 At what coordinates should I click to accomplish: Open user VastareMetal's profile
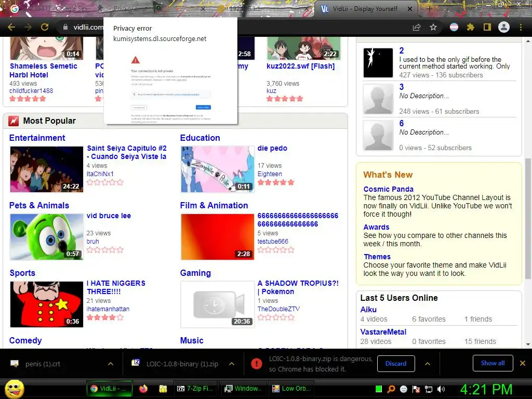tap(383, 332)
